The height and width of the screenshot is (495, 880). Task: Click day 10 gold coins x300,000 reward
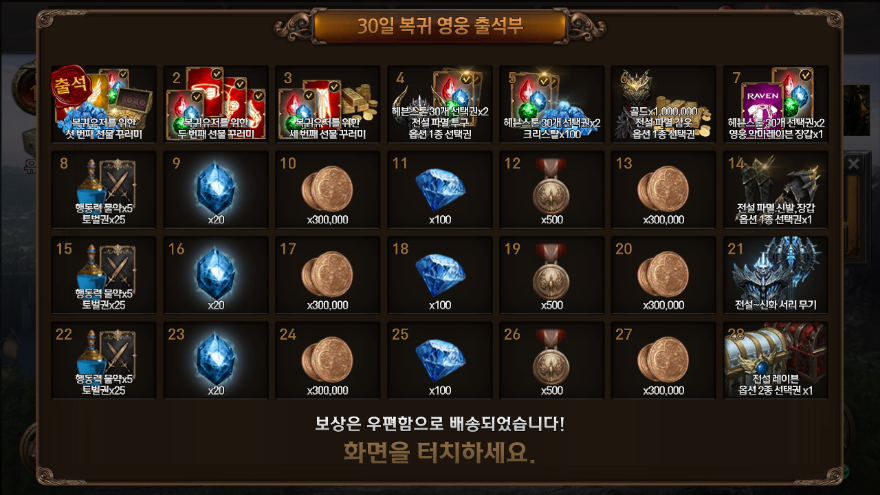pyautogui.click(x=327, y=190)
